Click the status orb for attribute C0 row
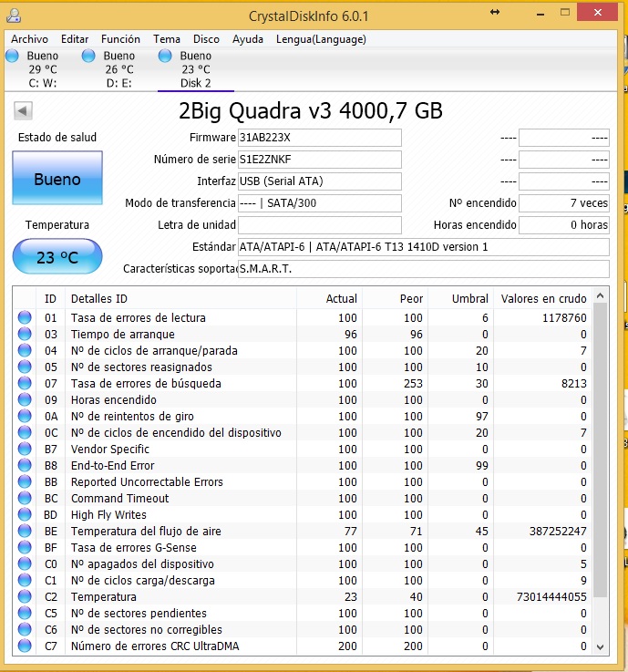The height and width of the screenshot is (672, 628). [25, 563]
